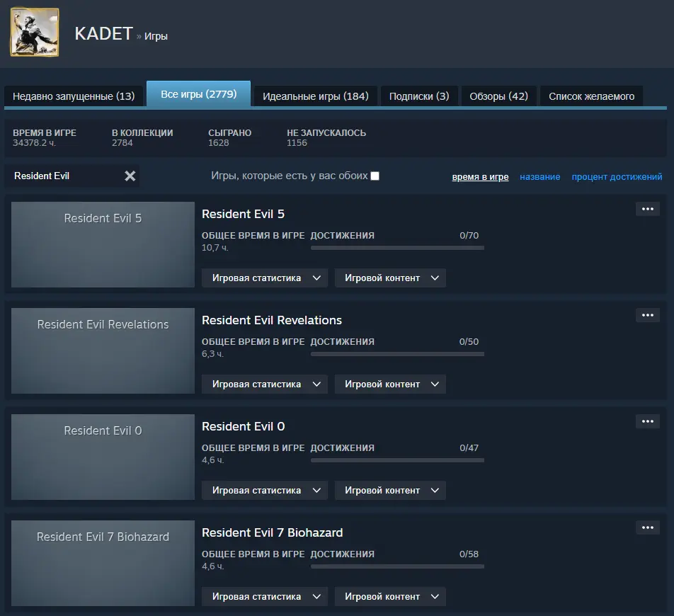This screenshot has height=616, width=674.
Task: Open the Resident Evil 7 Biohazard cover thumbnail
Action: (103, 563)
